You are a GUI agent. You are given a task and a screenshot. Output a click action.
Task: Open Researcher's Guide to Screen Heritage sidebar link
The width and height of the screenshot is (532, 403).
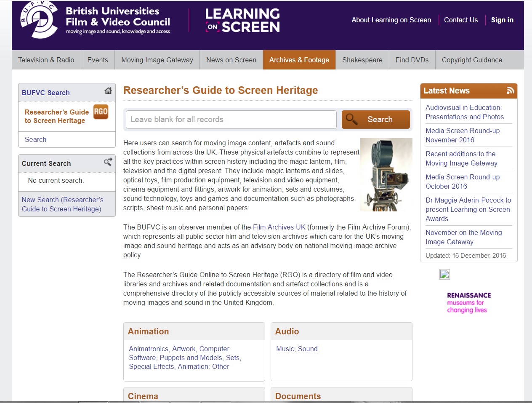tap(57, 116)
